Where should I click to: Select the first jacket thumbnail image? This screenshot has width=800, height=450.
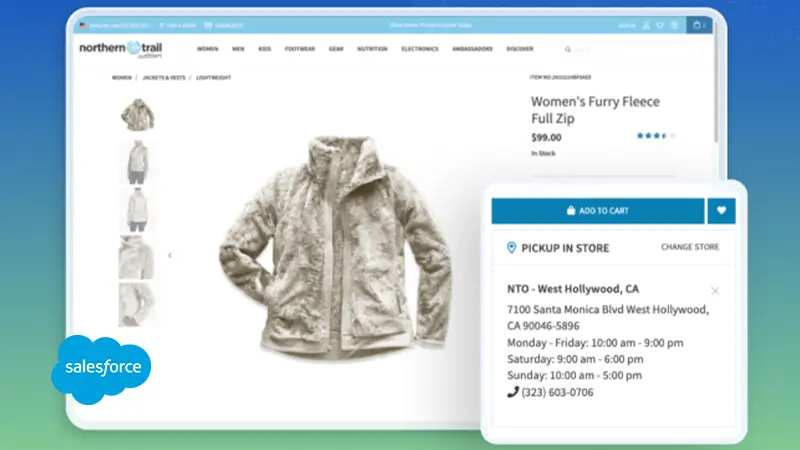pyautogui.click(x=137, y=114)
